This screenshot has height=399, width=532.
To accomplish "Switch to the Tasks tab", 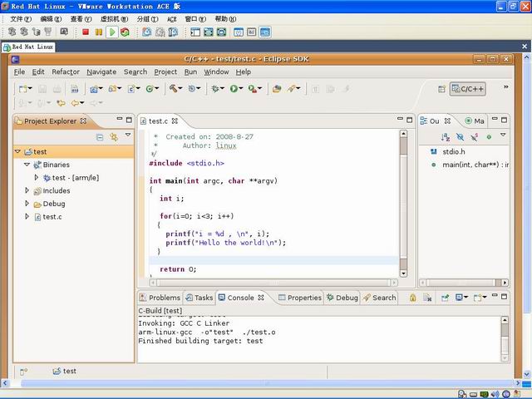I will click(199, 298).
